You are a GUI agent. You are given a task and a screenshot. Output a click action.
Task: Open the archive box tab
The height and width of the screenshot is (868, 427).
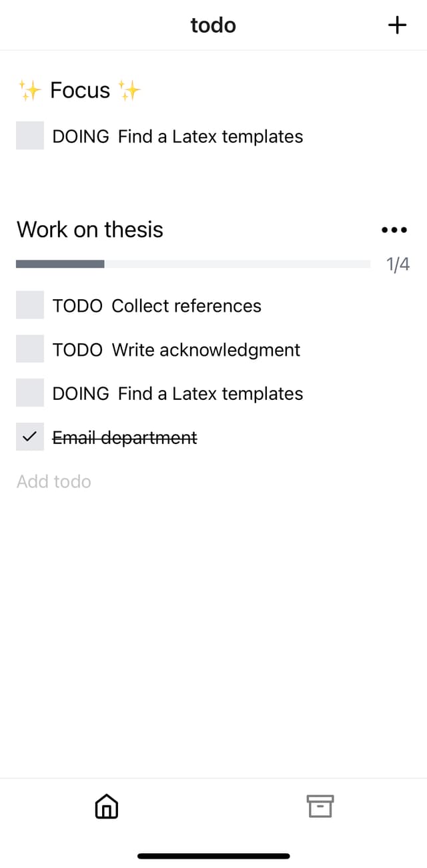pyautogui.click(x=320, y=807)
